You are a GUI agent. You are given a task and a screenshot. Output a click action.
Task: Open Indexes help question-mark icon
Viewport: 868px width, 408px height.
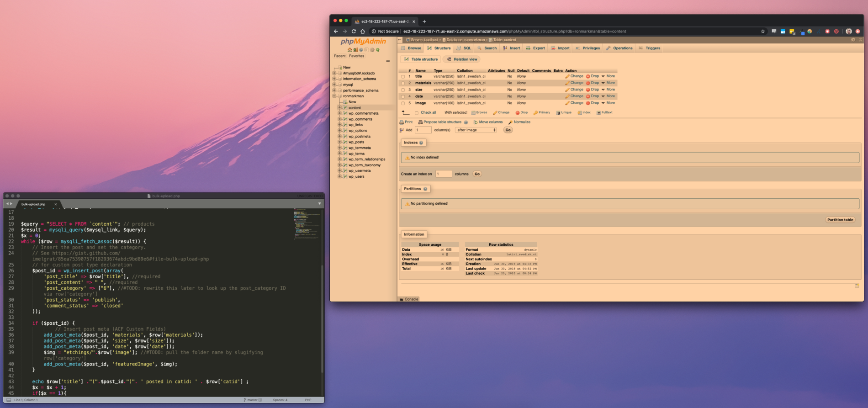tap(421, 143)
